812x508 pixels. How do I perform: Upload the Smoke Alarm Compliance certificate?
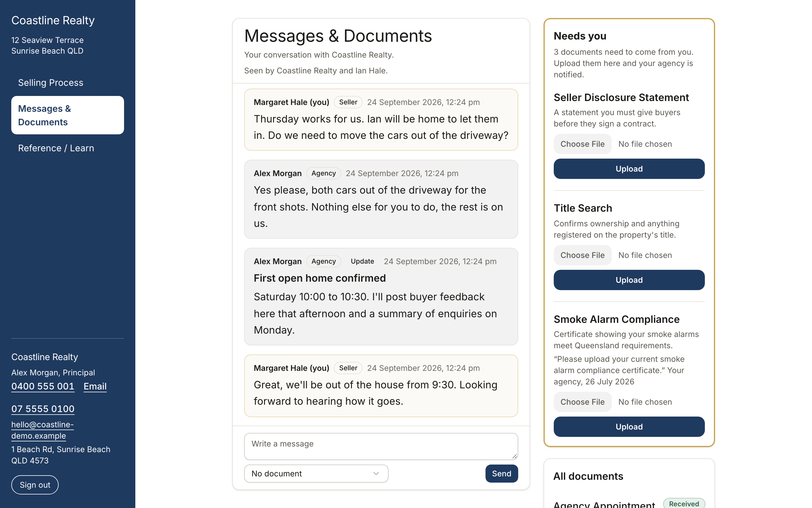[629, 427]
